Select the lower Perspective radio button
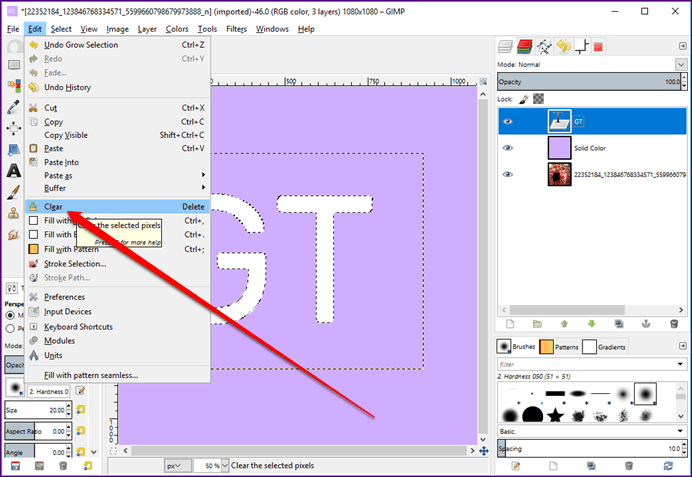The image size is (692, 477). 10,329
